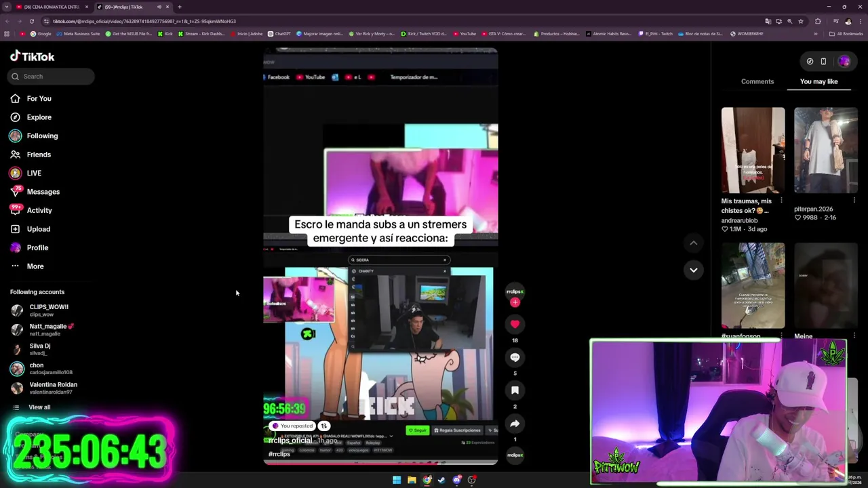The height and width of the screenshot is (488, 868).
Task: Open options for piterpan.2026 video
Action: (x=854, y=201)
